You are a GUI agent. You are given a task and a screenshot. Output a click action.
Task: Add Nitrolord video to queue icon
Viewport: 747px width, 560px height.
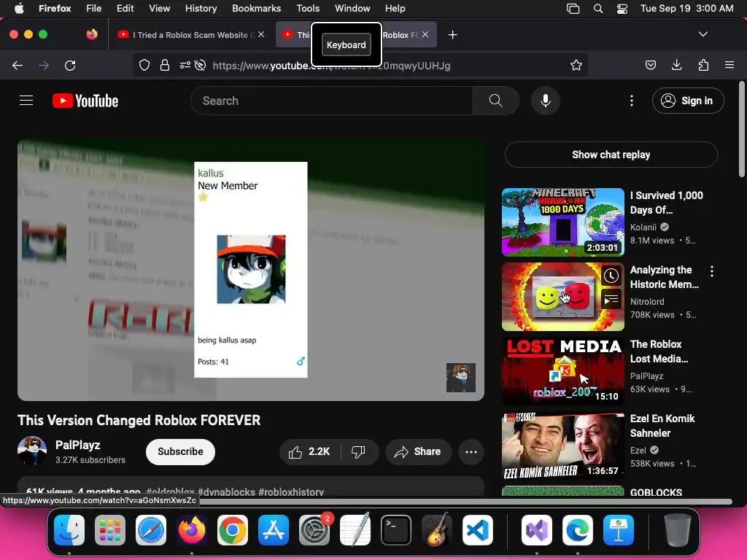pyautogui.click(x=611, y=300)
